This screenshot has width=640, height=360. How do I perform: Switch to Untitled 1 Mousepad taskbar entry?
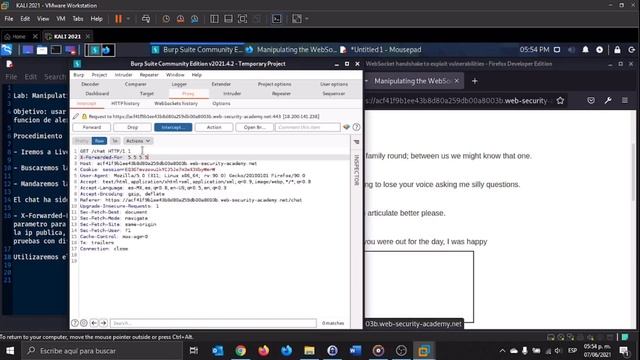click(380, 50)
